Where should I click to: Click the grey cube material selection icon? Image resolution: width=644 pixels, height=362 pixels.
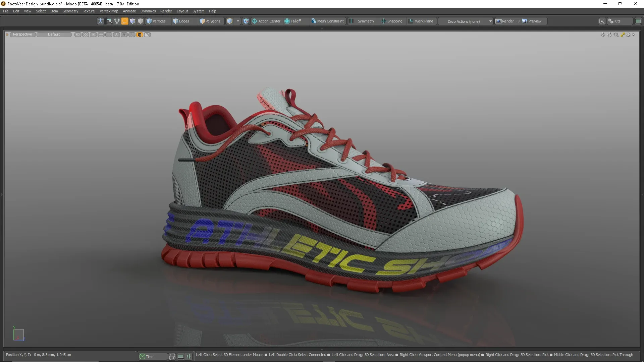point(140,21)
